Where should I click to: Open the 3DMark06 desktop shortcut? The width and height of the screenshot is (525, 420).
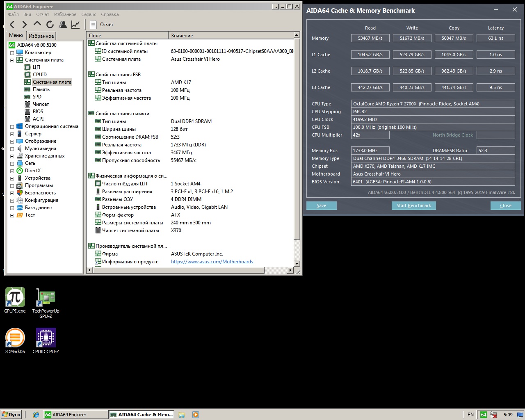[x=15, y=341]
